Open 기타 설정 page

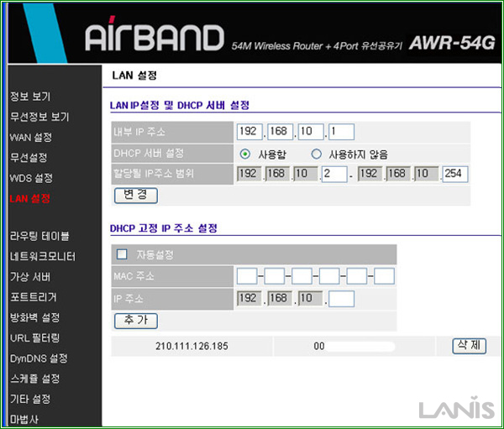[x=30, y=399]
